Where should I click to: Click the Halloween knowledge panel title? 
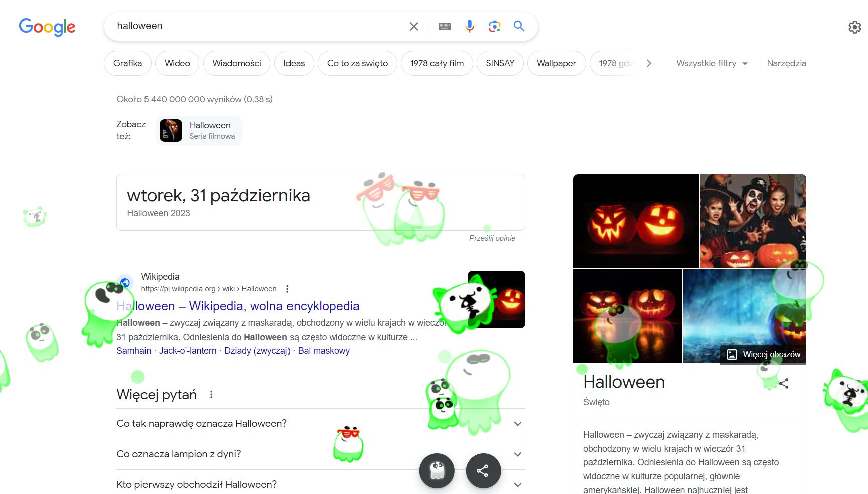click(x=624, y=382)
